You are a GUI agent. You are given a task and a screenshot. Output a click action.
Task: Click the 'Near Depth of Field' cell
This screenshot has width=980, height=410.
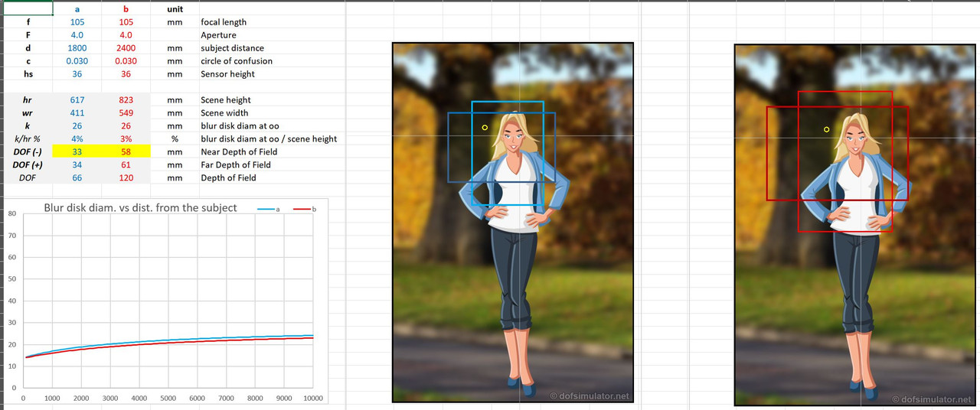click(x=239, y=152)
